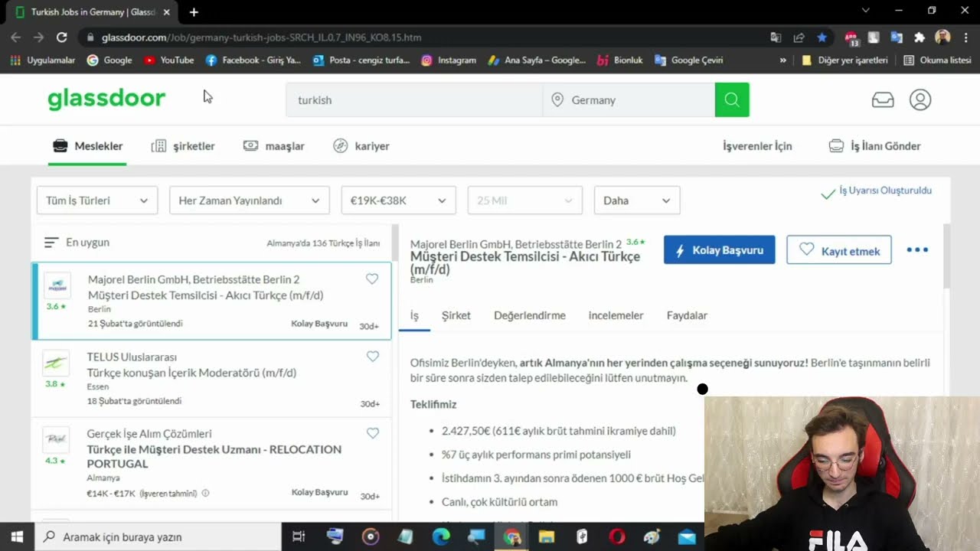Select the İş tab of the job details
Viewport: 980px width, 551px height.
coord(414,315)
